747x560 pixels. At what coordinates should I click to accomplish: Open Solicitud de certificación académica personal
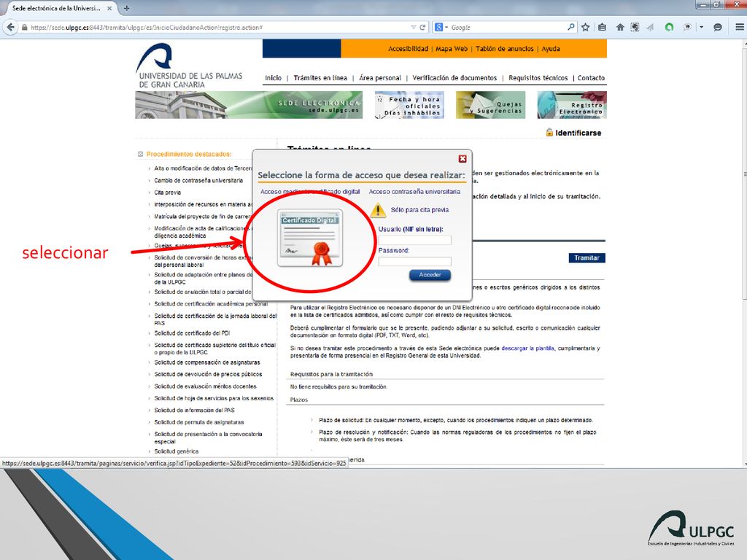coord(211,304)
